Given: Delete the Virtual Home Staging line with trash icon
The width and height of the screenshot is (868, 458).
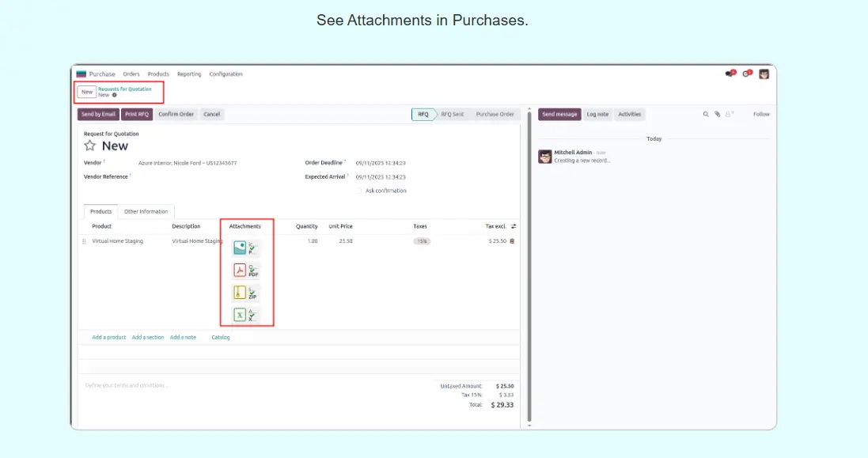Looking at the screenshot, I should [512, 240].
